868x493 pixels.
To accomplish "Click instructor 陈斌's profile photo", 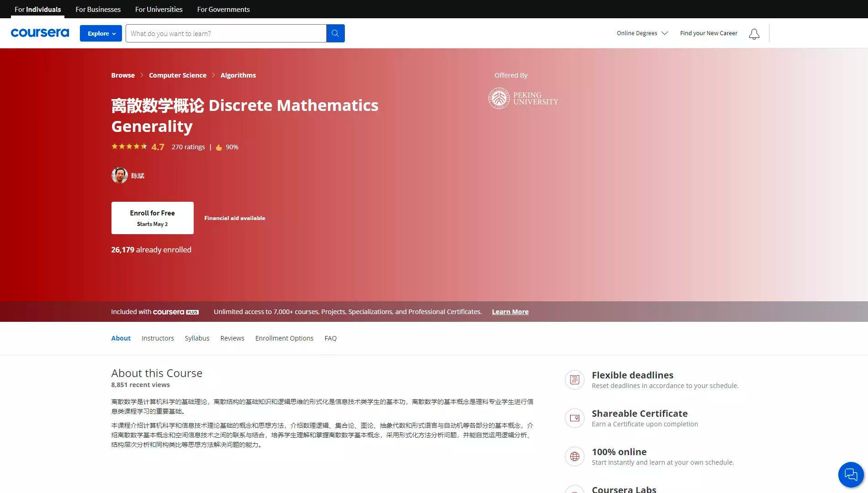I will pyautogui.click(x=119, y=175).
